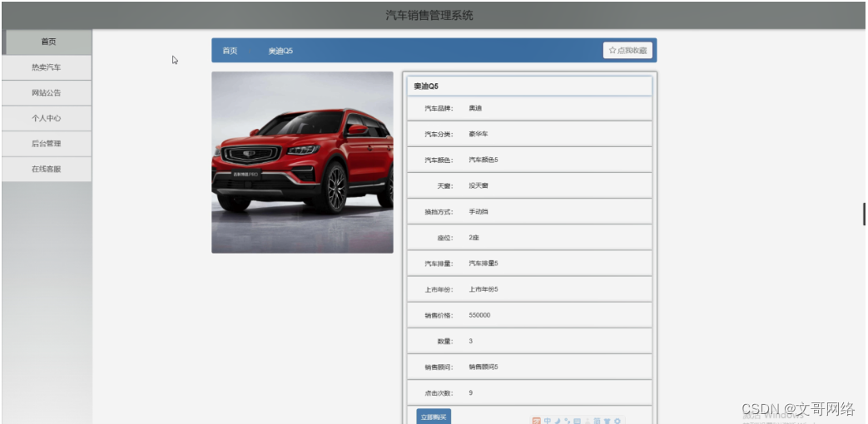
Task: Click the 数量 value 3
Action: (470, 341)
